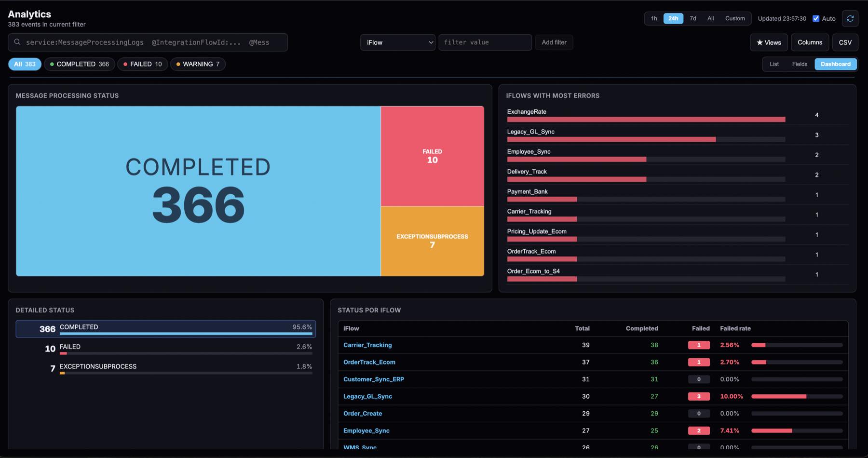This screenshot has height=458, width=868.
Task: Open the Order_Create iFlow link
Action: [363, 414]
